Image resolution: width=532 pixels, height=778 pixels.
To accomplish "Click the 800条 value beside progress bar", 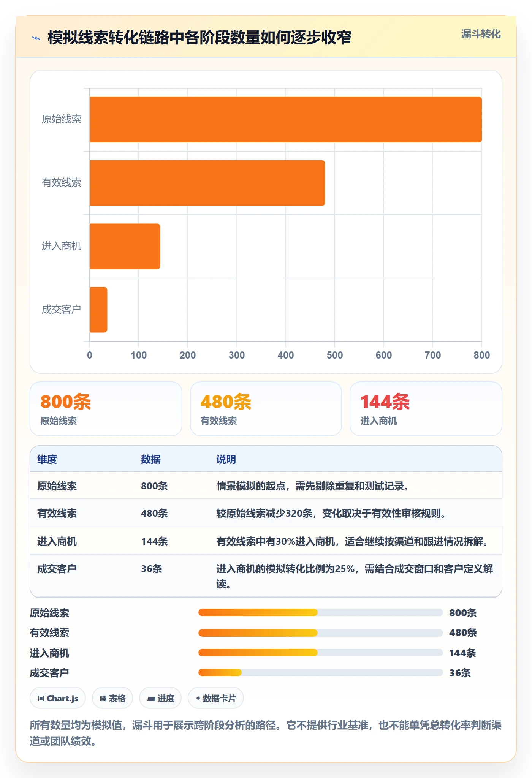I will click(x=463, y=612).
